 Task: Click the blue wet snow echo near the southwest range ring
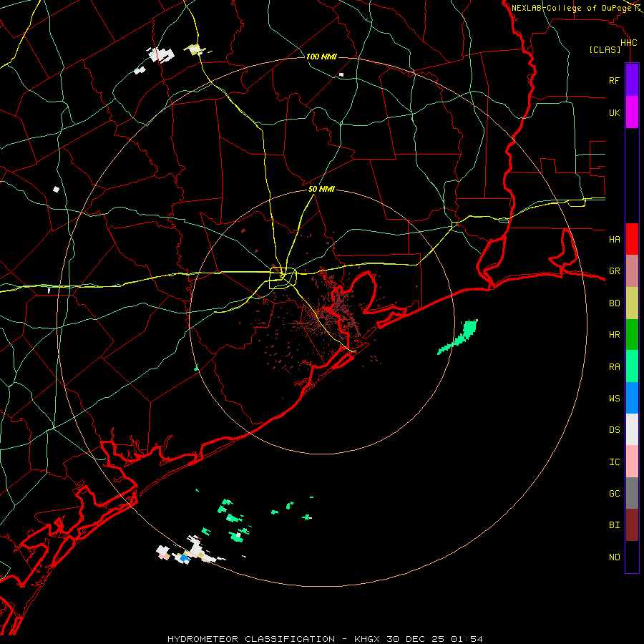185,558
